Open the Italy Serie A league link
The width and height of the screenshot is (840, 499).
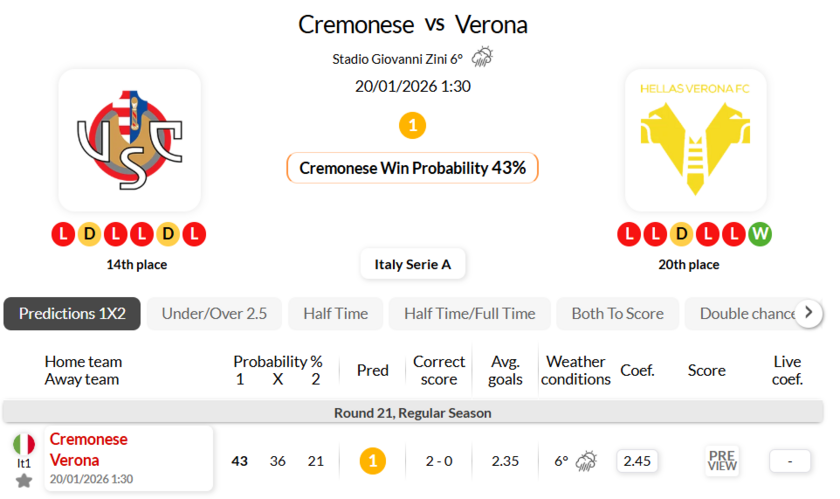pyautogui.click(x=412, y=264)
